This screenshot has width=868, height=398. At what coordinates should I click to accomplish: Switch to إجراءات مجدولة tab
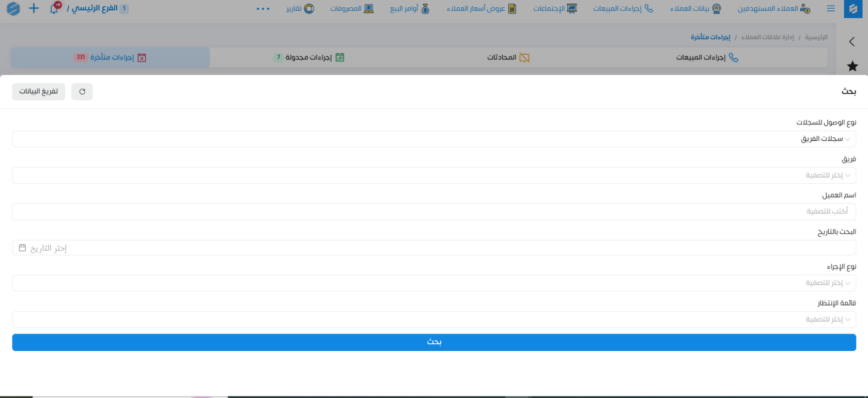[309, 57]
